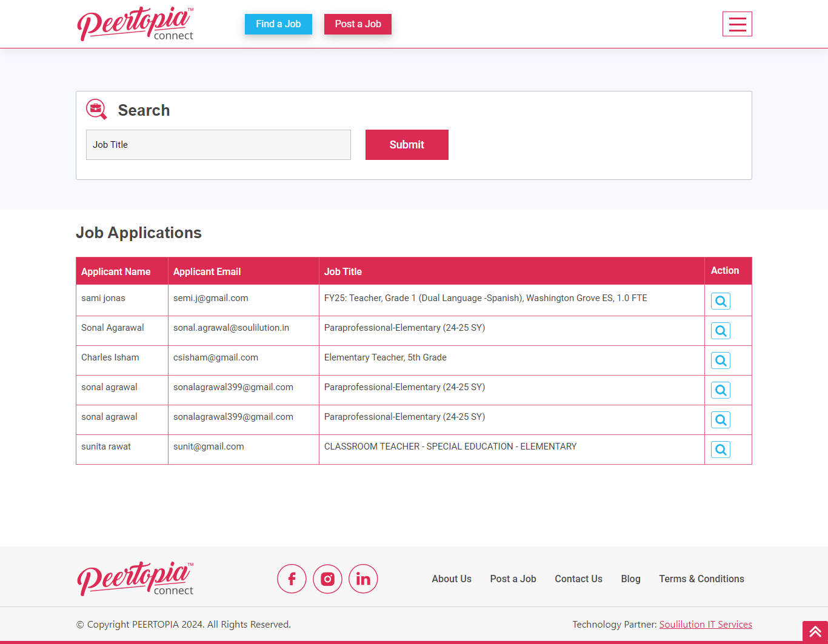Open the Instagram icon in footer

(327, 579)
